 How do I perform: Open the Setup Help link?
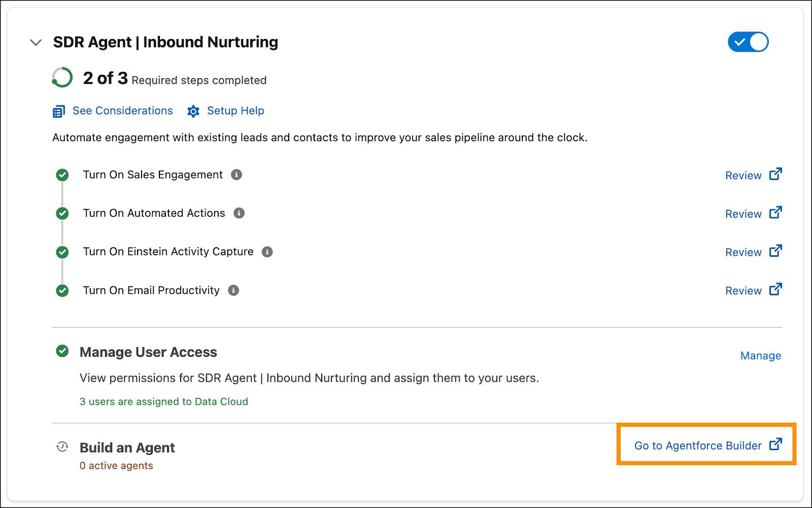(235, 111)
